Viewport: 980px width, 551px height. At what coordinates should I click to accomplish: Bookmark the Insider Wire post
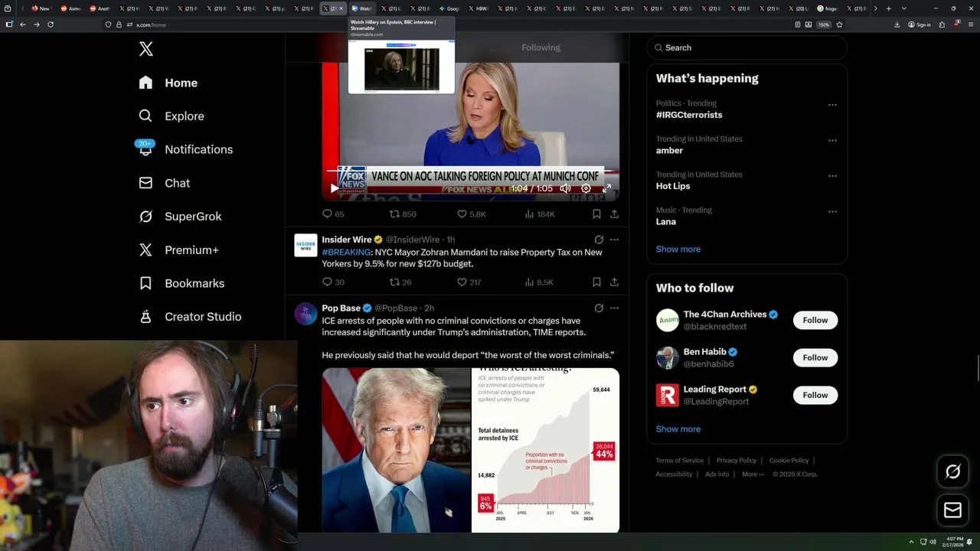click(x=596, y=282)
